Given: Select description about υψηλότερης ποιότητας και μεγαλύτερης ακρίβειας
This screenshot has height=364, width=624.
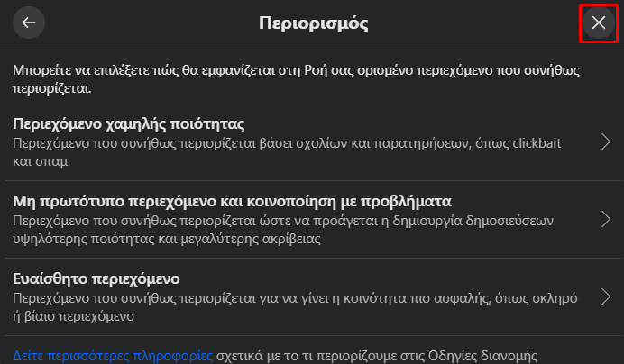Looking at the screenshot, I should [283, 230].
